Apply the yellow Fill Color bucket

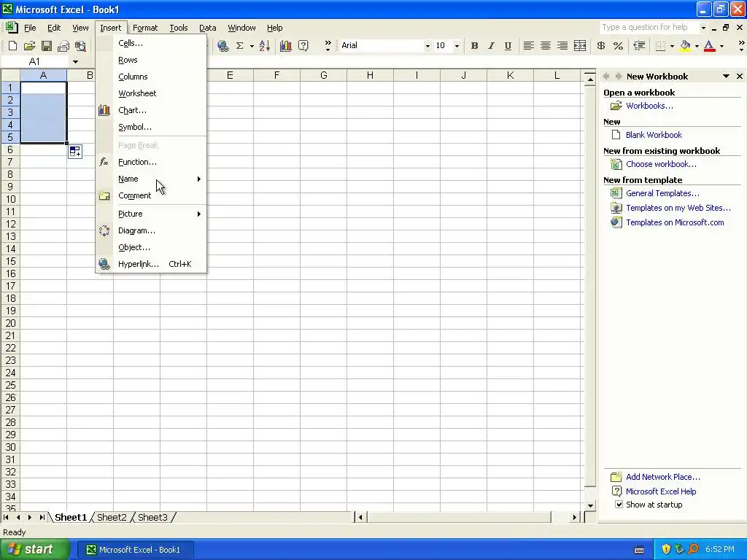685,46
